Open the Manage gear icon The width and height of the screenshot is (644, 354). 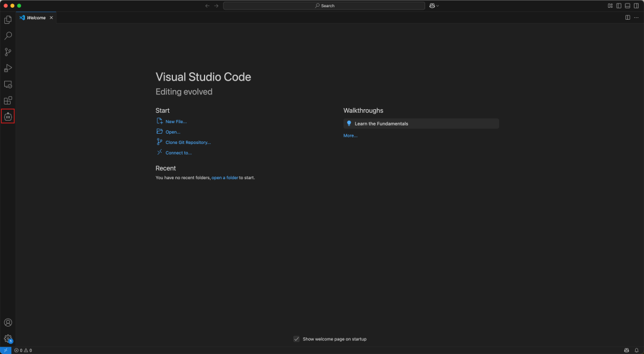8,339
